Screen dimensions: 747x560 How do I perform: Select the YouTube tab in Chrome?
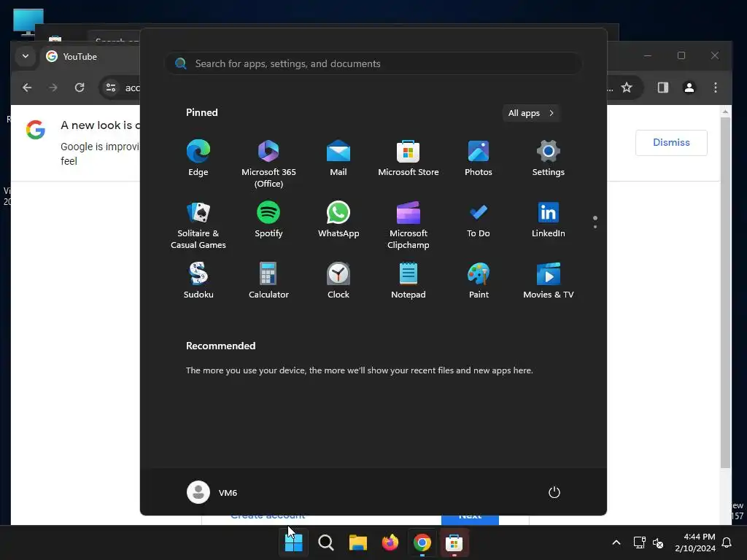tap(90, 57)
